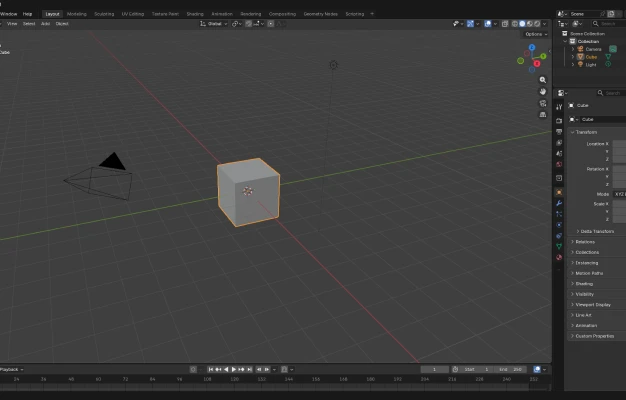This screenshot has width=626, height=400.
Task: Toggle viewport gizmos display button
Action: (x=471, y=24)
